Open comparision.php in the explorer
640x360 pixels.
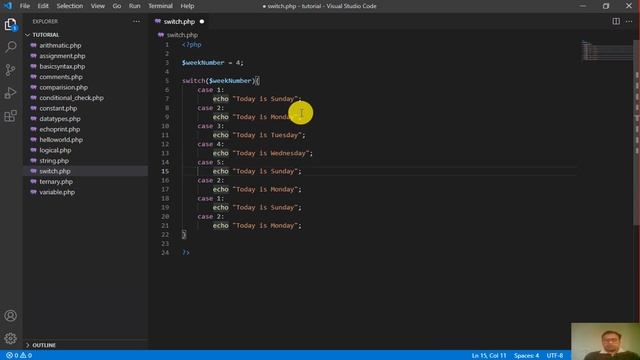[x=64, y=87]
